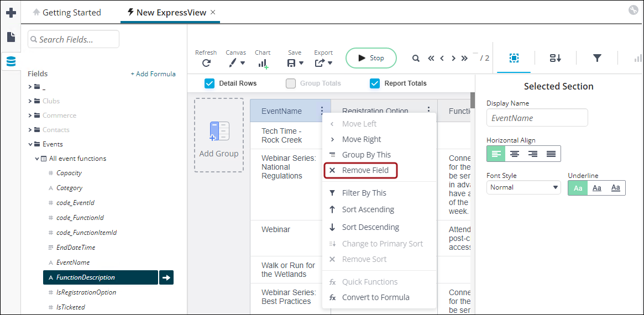Image resolution: width=644 pixels, height=315 pixels.
Task: Click the search magnifier in toolbar
Action: (x=416, y=59)
